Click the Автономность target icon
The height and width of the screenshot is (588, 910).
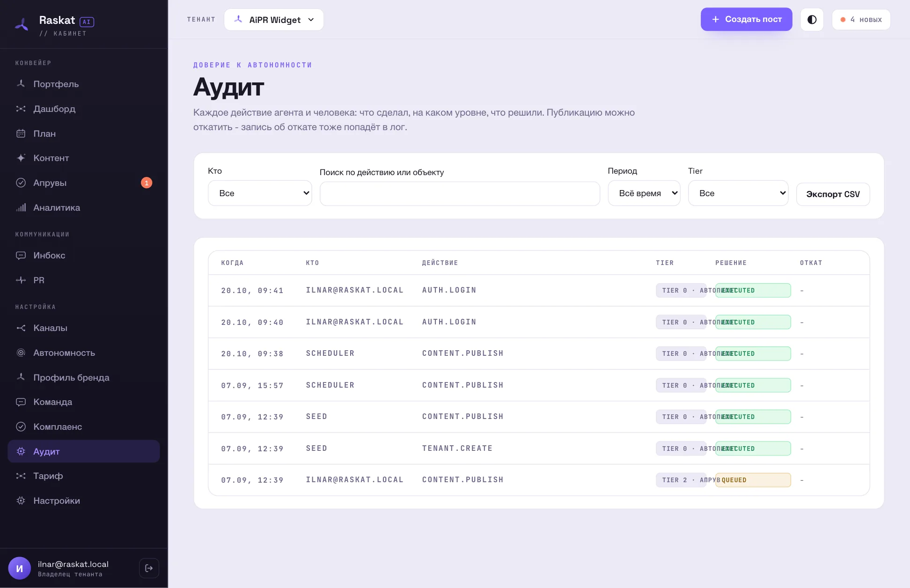pyautogui.click(x=21, y=353)
